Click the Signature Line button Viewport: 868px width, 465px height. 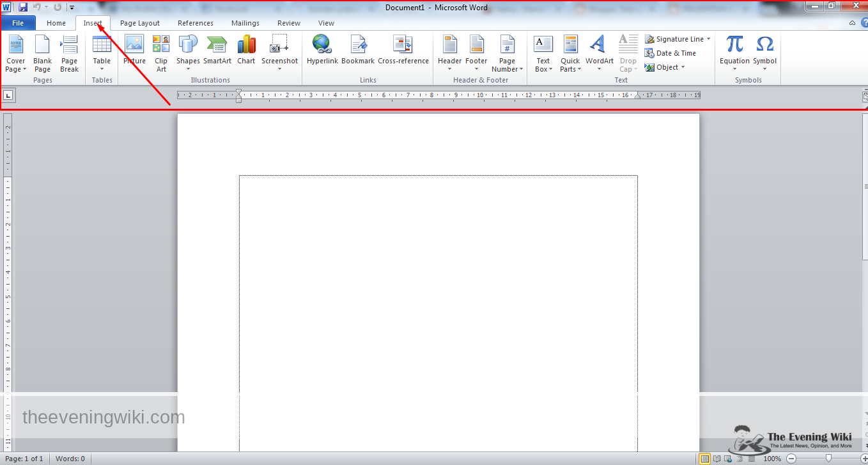coord(674,39)
